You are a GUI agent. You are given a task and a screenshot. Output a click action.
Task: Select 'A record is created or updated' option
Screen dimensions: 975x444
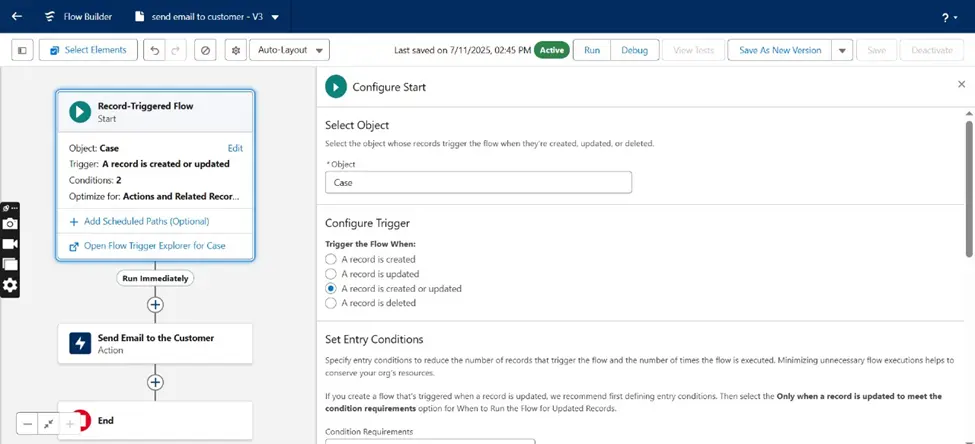point(331,289)
